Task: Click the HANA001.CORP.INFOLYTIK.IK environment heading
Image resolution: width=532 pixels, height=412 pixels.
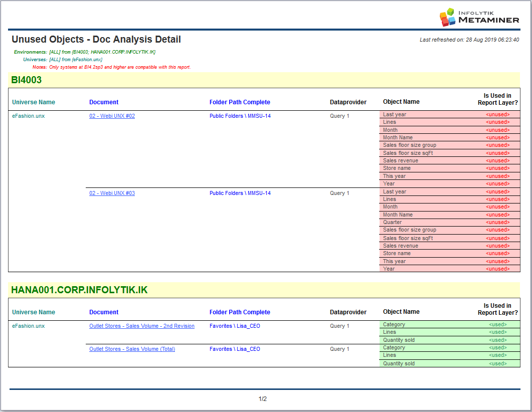Action: tap(79, 290)
